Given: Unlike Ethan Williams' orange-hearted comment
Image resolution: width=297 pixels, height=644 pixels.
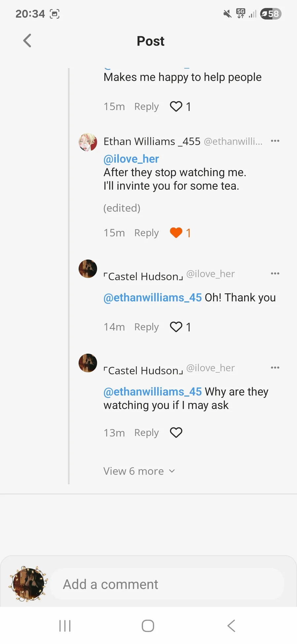Looking at the screenshot, I should 176,233.
